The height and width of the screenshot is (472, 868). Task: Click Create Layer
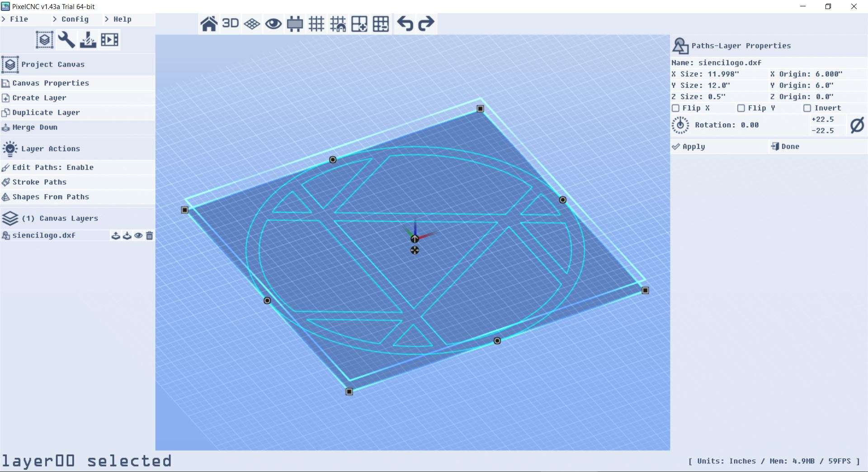click(77, 98)
